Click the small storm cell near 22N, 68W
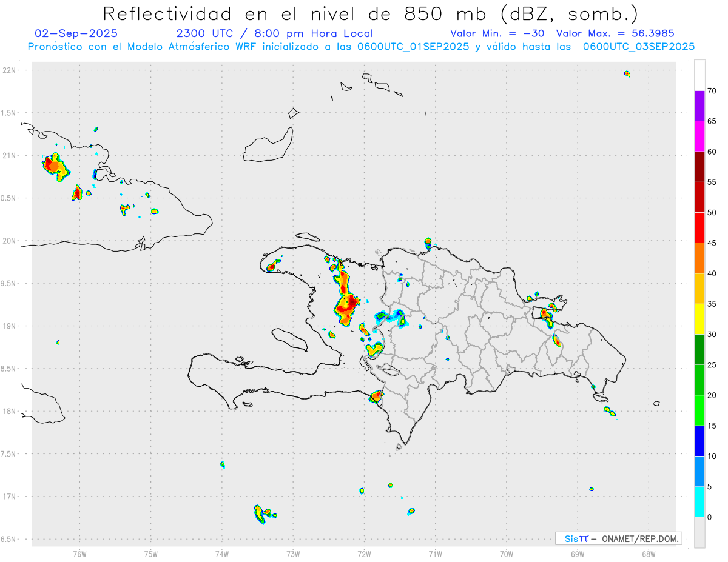 pyautogui.click(x=627, y=74)
